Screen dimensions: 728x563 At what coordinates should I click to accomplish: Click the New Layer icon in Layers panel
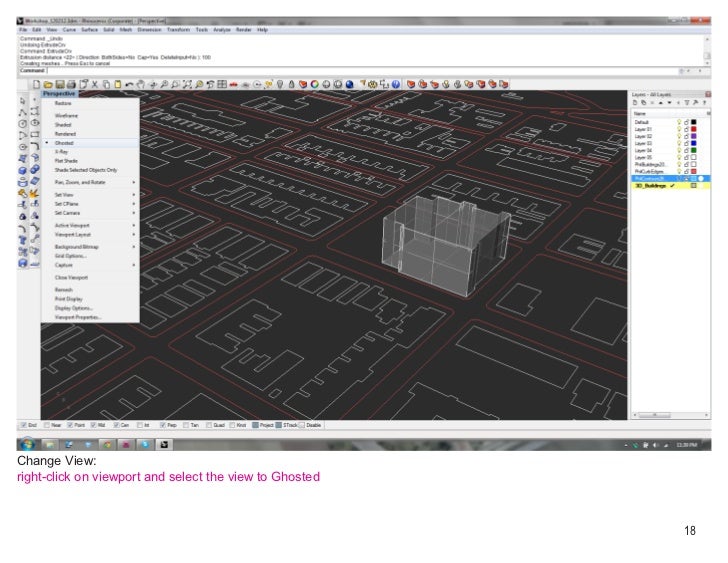637,103
